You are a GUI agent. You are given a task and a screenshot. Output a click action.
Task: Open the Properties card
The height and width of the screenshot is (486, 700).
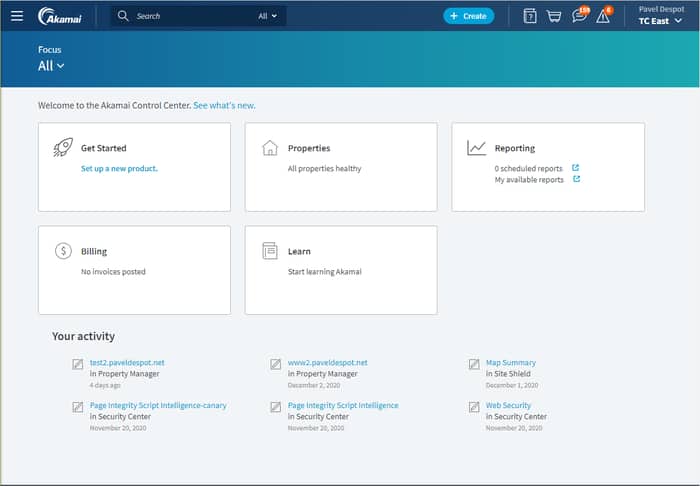tap(340, 167)
